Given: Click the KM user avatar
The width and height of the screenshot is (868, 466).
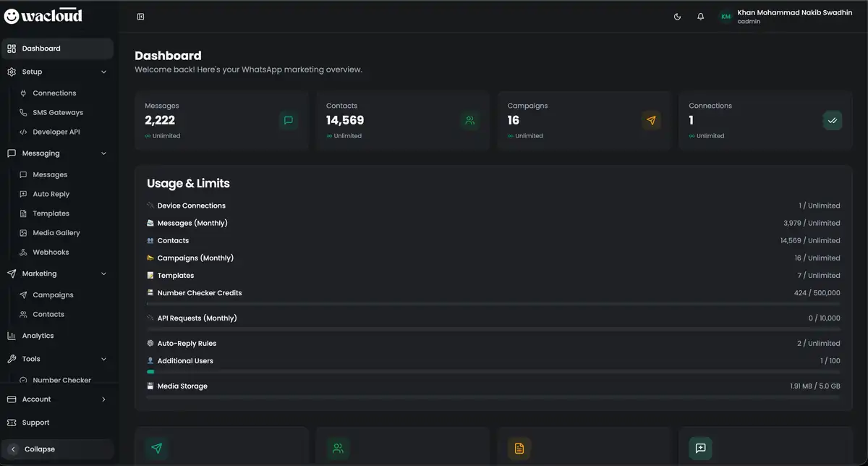Looking at the screenshot, I should pos(725,16).
